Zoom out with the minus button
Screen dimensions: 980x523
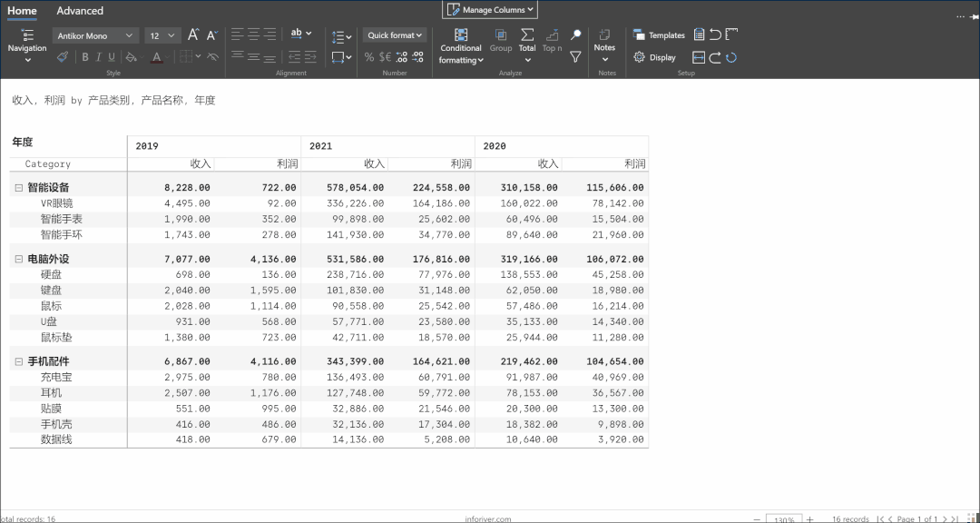pos(757,519)
